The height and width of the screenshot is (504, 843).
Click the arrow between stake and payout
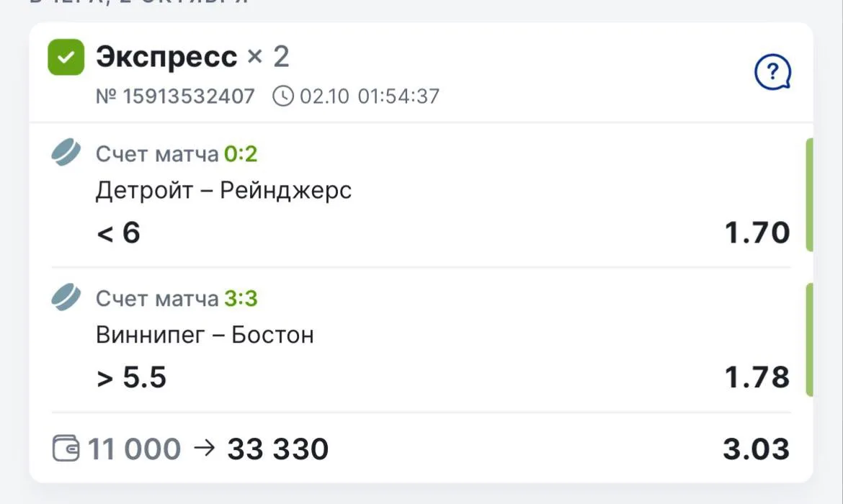point(205,448)
